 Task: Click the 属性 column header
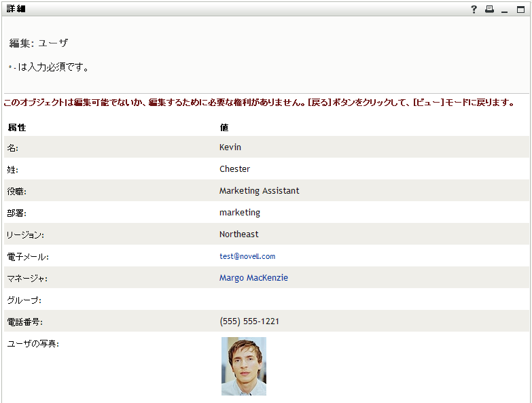click(x=17, y=127)
